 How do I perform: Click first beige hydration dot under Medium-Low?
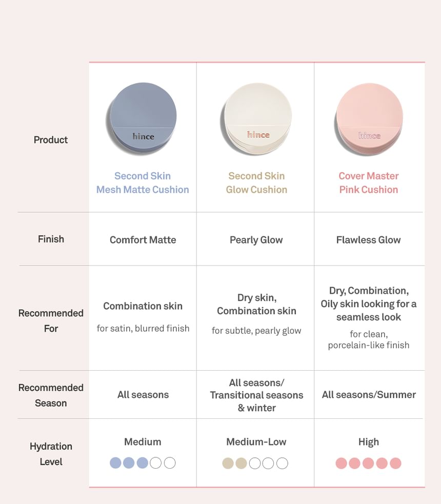[228, 463]
